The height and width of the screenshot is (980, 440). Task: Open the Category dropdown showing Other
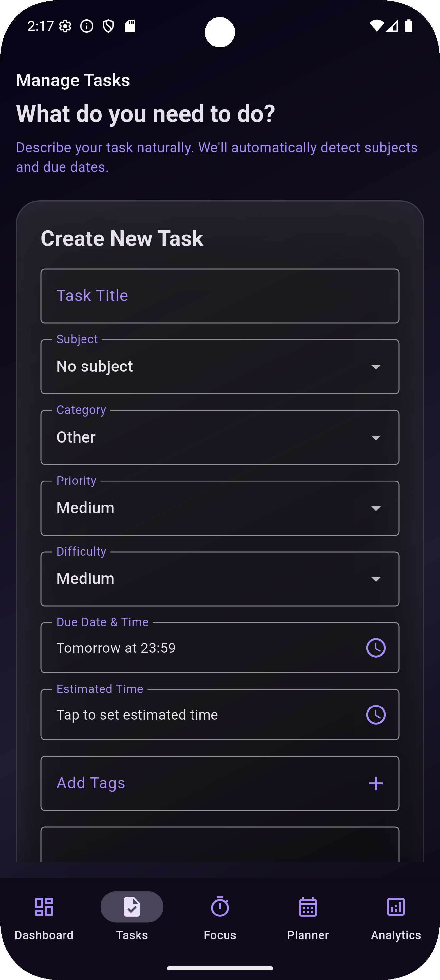coord(220,438)
